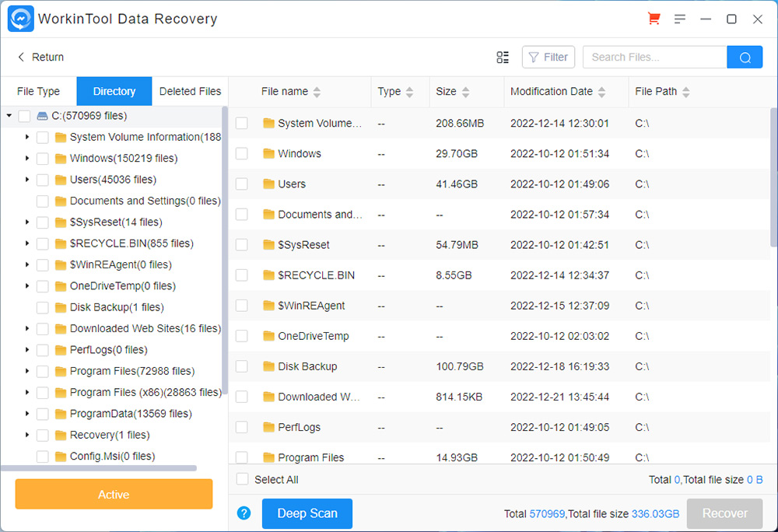Click the Users folder icon in file list

pyautogui.click(x=268, y=184)
